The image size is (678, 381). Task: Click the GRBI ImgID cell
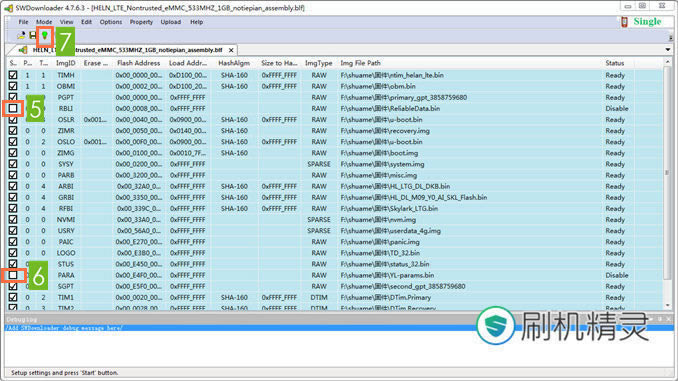[x=66, y=197]
